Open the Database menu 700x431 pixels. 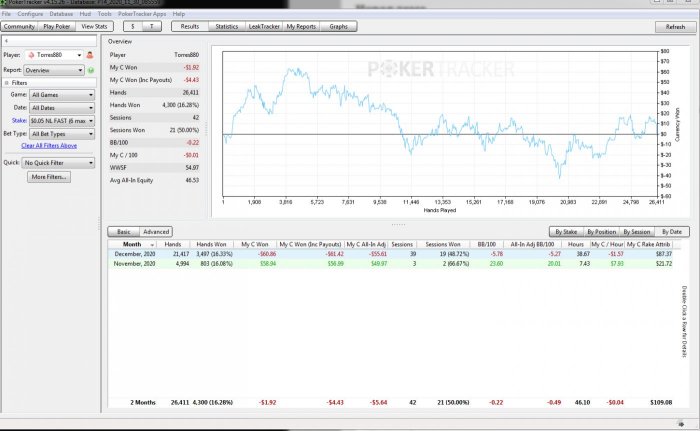pyautogui.click(x=61, y=14)
